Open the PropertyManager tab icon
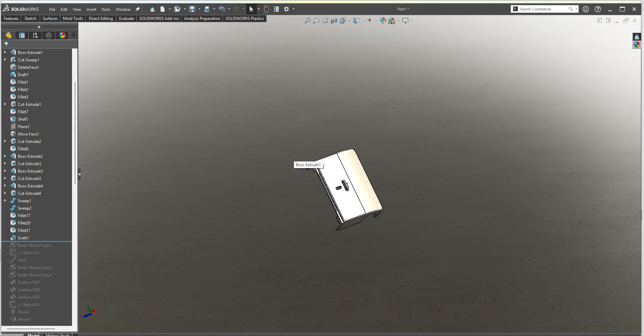 22,35
